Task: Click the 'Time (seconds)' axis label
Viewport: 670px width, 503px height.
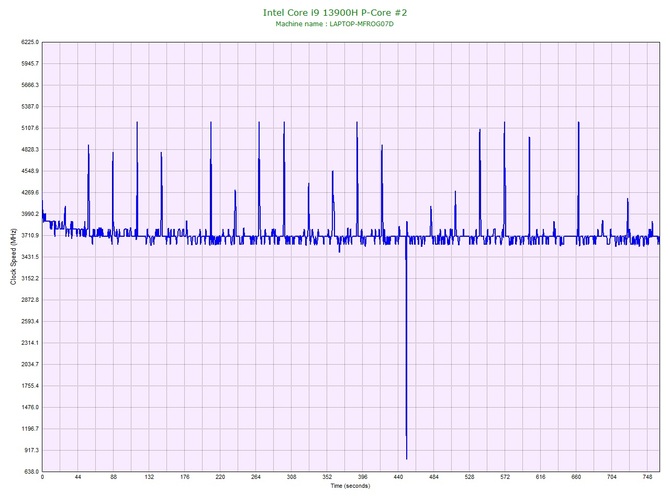Action: coord(350,485)
